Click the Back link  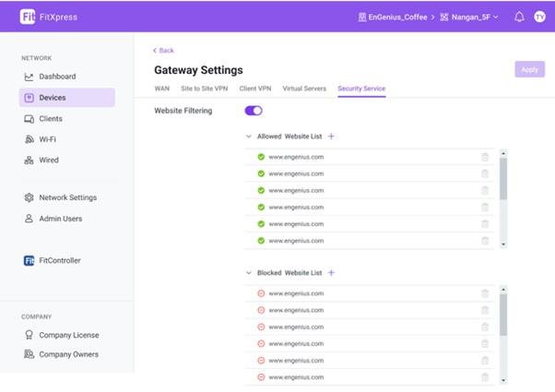pyautogui.click(x=163, y=51)
